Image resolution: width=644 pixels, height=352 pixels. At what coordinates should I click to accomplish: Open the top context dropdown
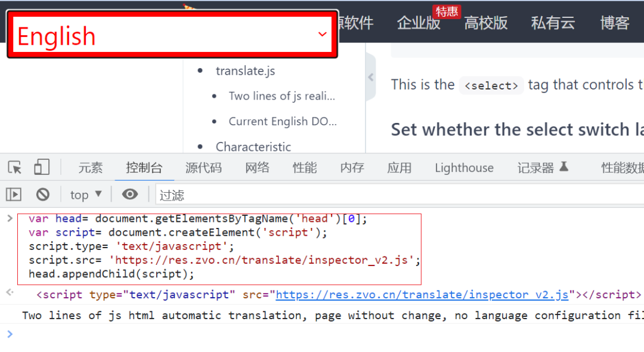[85, 194]
